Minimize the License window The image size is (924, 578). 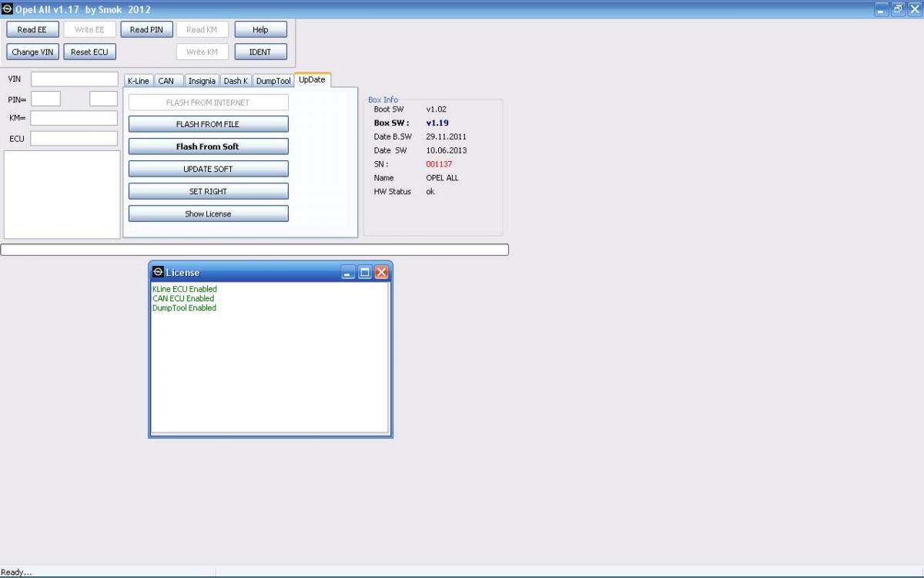pos(348,272)
